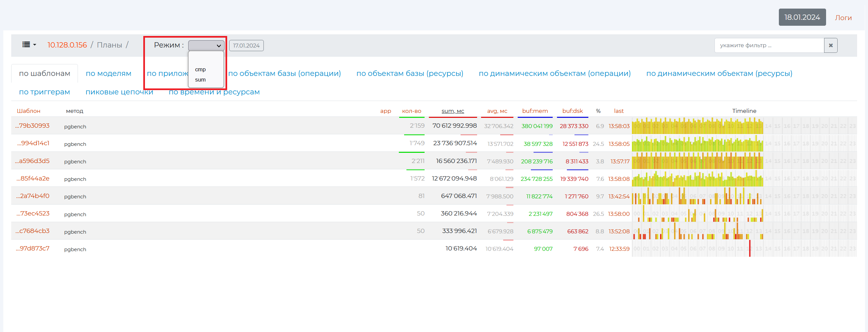Open по объектам базы (операции) tab
The height and width of the screenshot is (332, 868).
pyautogui.click(x=284, y=73)
